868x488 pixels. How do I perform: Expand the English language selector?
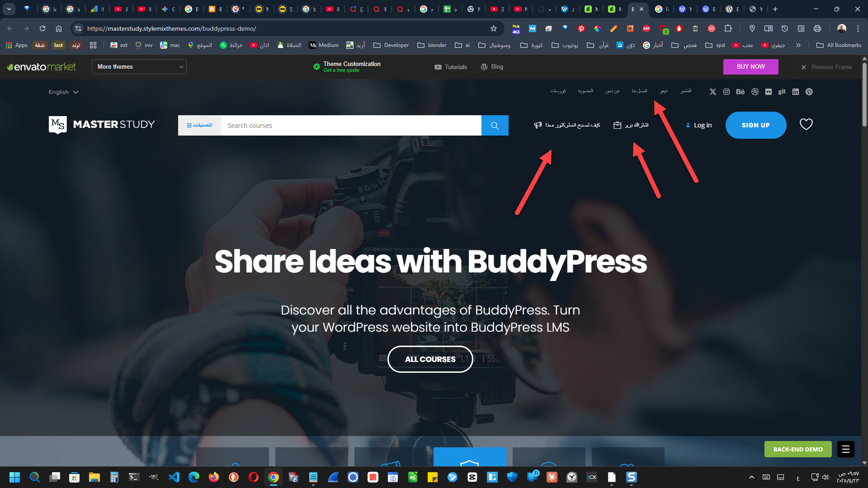point(63,92)
